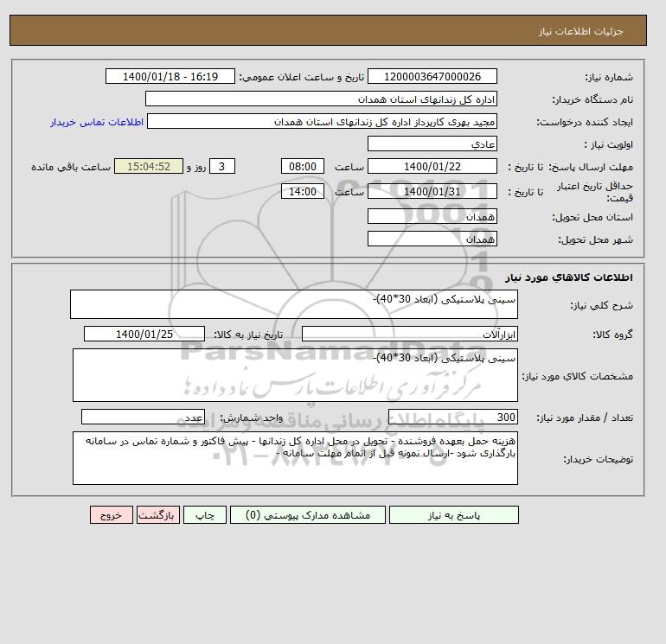
Task: Click مشخصات کالای مورد نیاز text area
Action: (x=295, y=375)
